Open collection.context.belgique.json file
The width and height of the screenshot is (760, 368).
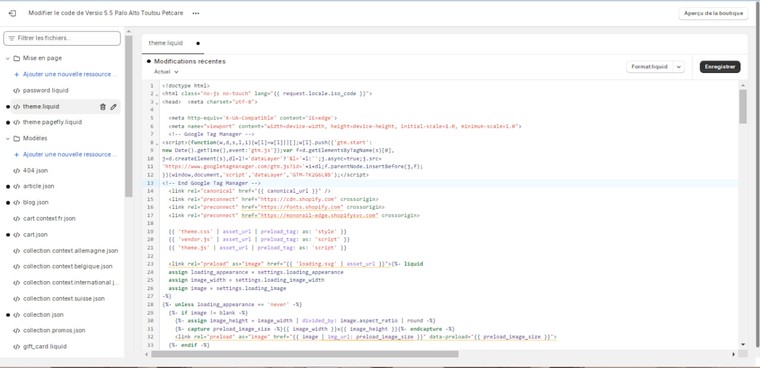coord(68,267)
